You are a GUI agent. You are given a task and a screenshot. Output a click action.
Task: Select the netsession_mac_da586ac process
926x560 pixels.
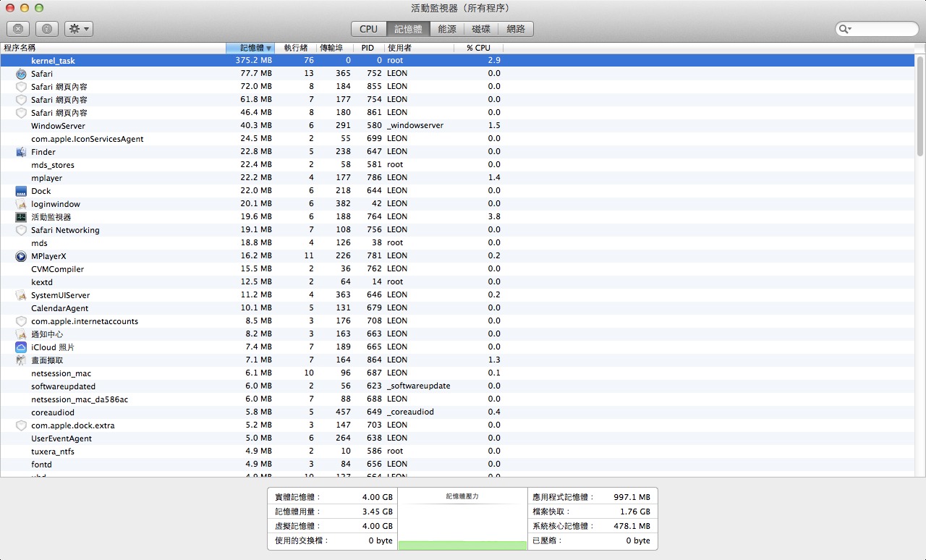click(458, 399)
